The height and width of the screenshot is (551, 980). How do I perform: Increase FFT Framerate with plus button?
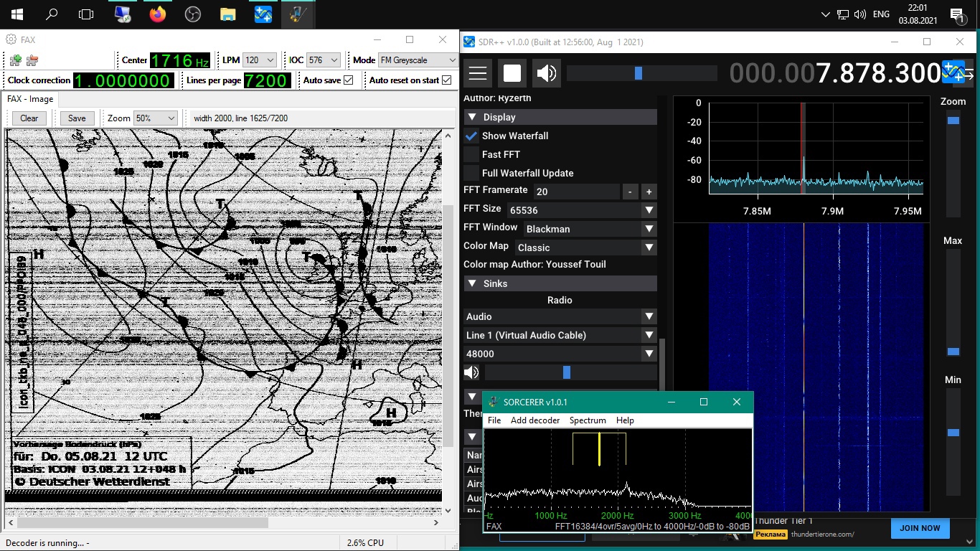[649, 192]
